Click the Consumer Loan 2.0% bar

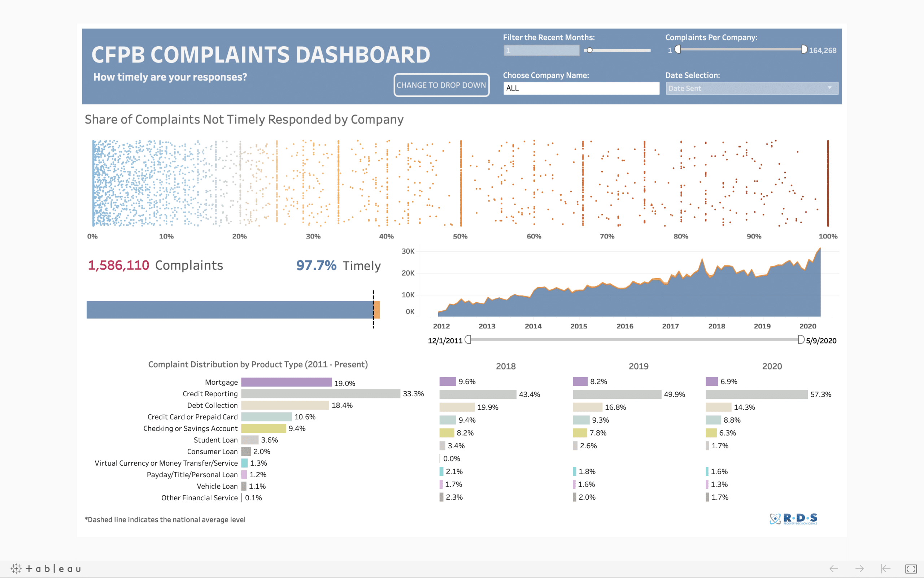pyautogui.click(x=246, y=452)
